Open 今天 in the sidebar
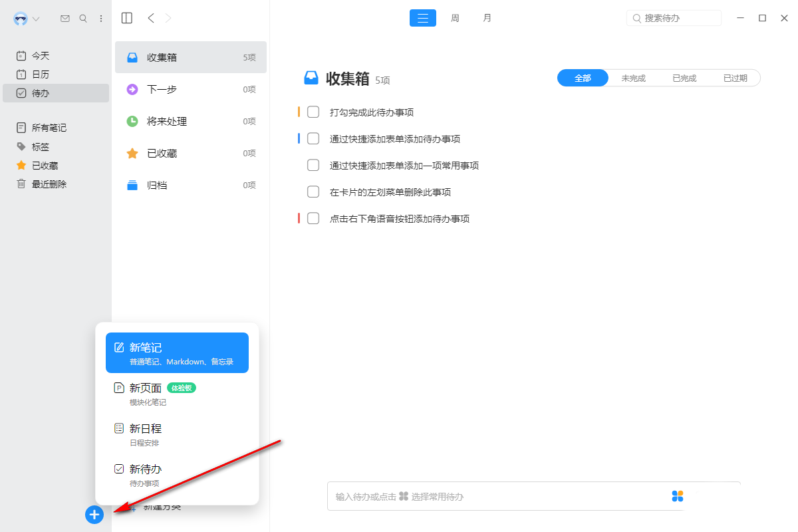 (56, 56)
